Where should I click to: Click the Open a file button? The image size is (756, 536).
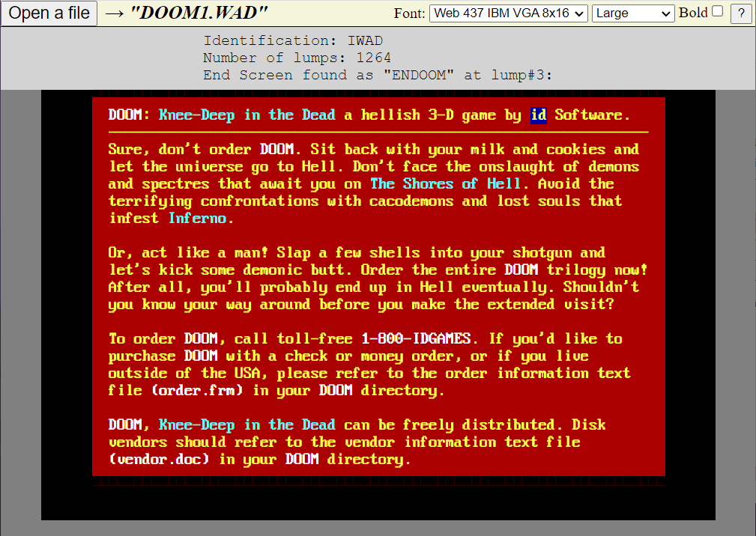(x=49, y=13)
